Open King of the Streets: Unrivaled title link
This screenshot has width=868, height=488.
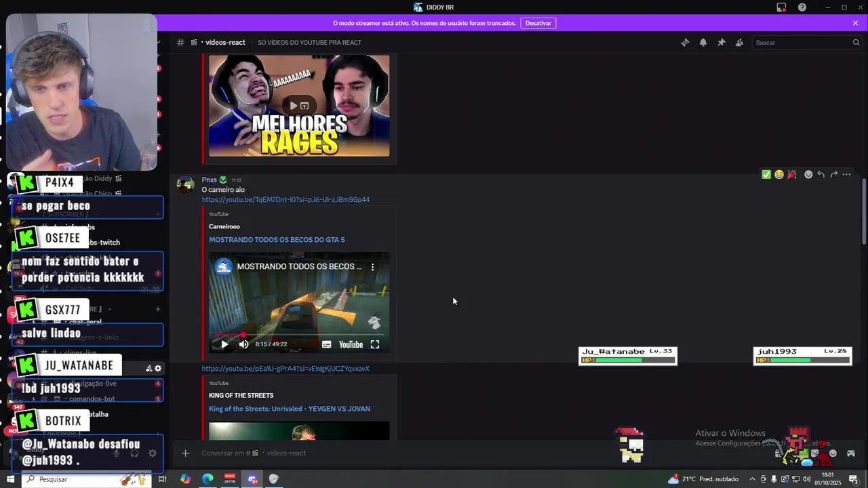pos(290,409)
